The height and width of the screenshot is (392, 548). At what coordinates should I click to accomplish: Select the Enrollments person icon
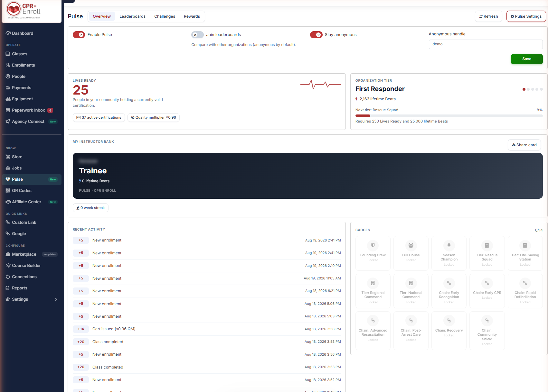(x=8, y=65)
